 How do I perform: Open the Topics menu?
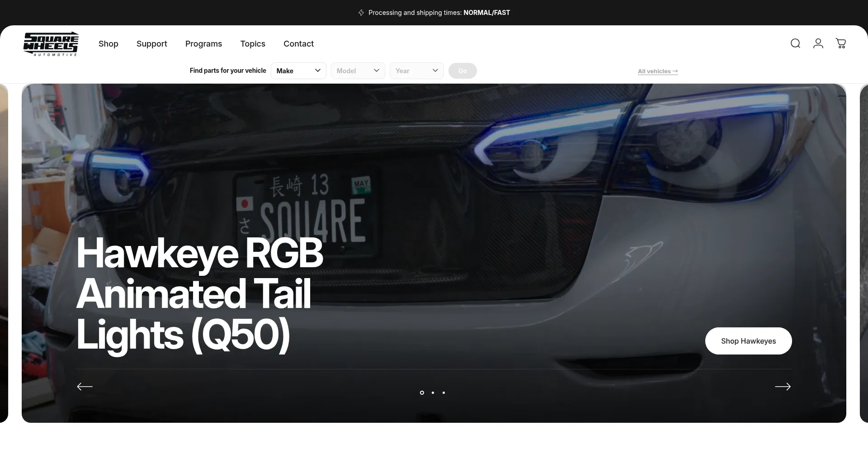click(x=253, y=44)
